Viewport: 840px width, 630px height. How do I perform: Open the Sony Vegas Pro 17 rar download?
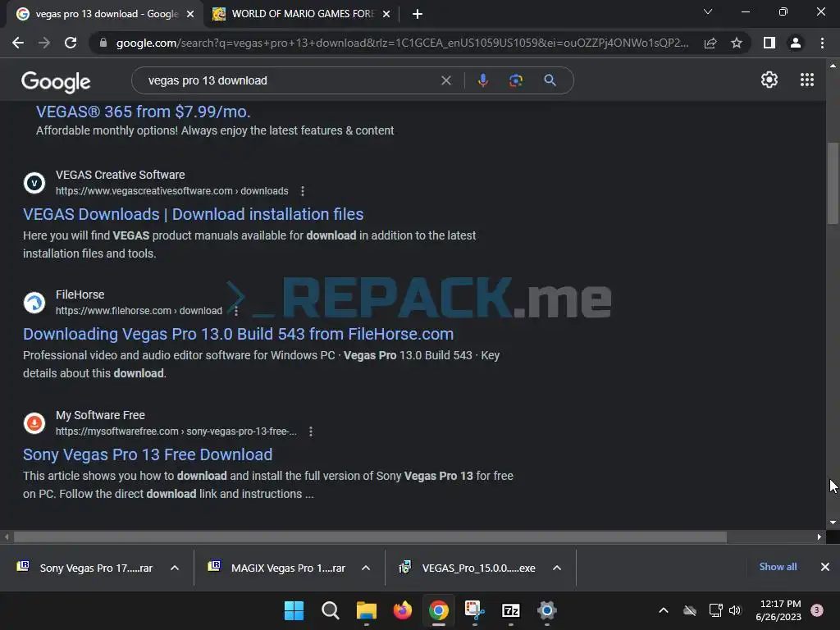85,568
